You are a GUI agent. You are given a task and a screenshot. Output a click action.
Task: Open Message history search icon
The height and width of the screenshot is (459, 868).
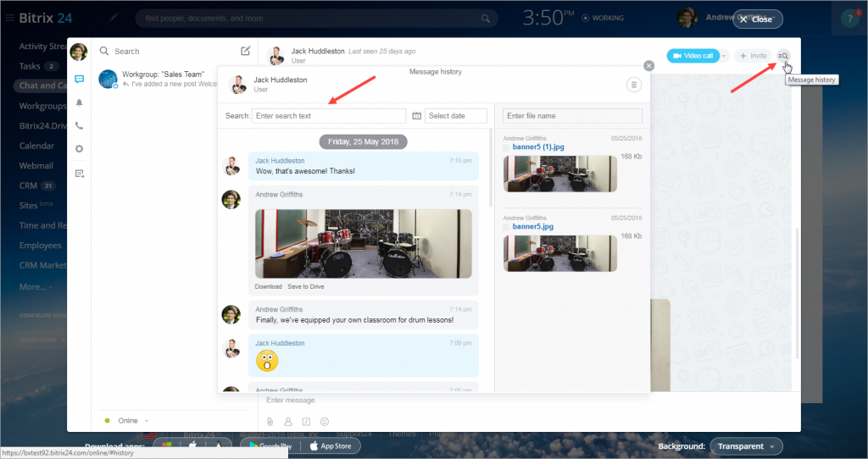pos(782,56)
